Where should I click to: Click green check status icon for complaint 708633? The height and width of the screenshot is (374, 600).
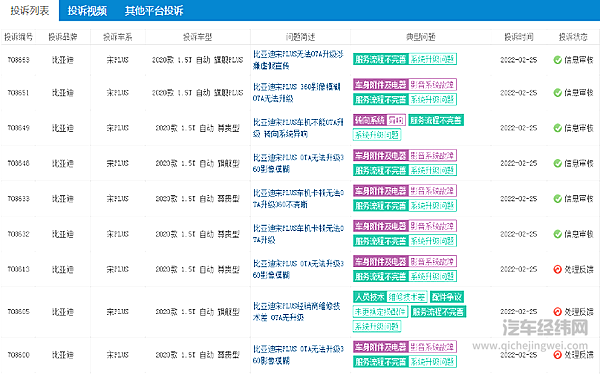[x=558, y=199]
